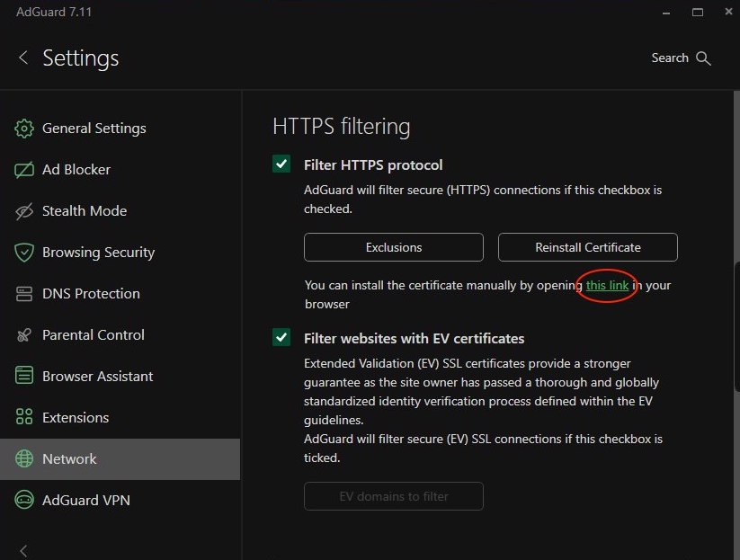Click the AdGuard VPN icon

coord(24,500)
